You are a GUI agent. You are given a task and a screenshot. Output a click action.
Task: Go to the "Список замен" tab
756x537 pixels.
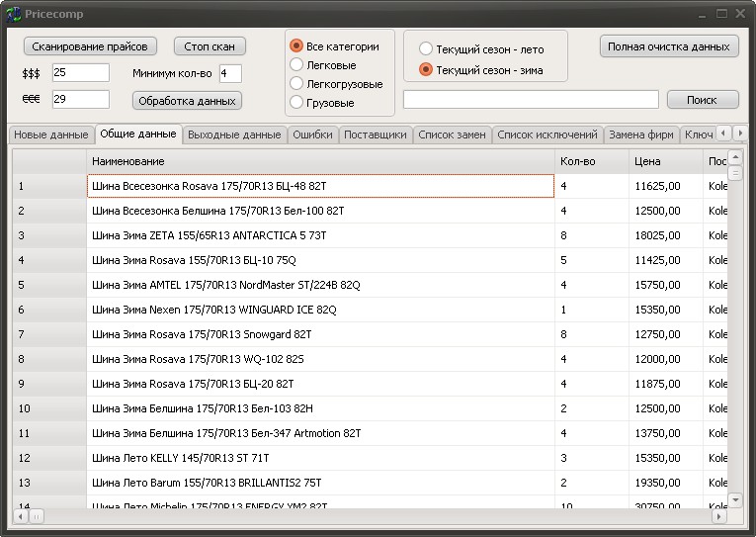pyautogui.click(x=452, y=134)
